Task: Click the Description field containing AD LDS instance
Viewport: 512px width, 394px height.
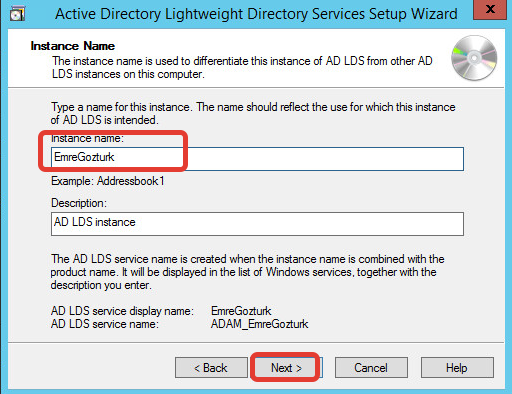Action: point(257,224)
